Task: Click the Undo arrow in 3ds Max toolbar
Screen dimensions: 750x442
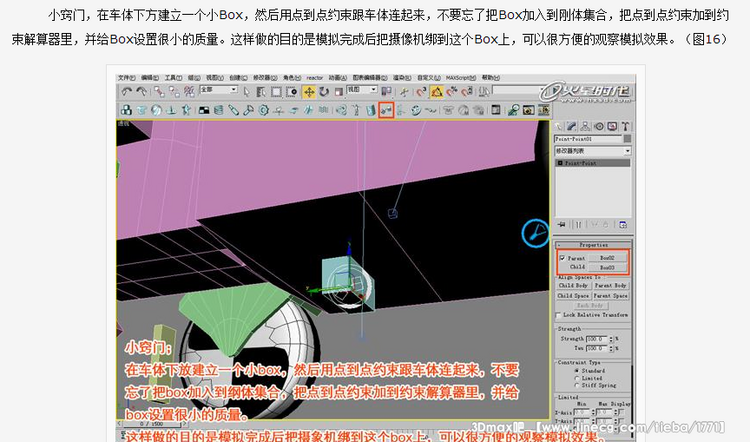Action: pos(127,91)
